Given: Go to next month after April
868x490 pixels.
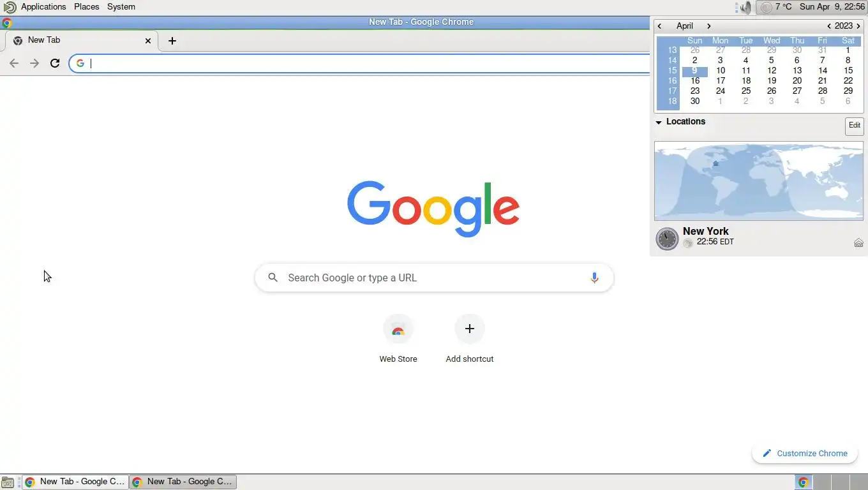Looking at the screenshot, I should [x=708, y=26].
